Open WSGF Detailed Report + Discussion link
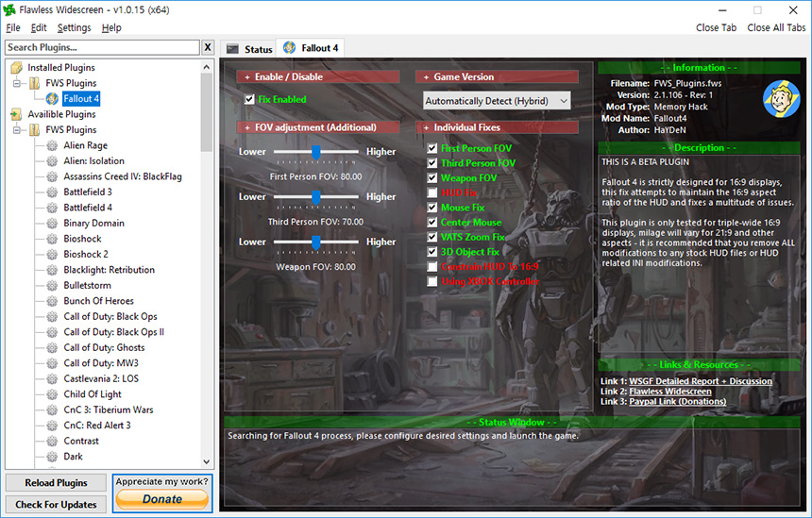Viewport: 812px width, 518px height. 701,381
